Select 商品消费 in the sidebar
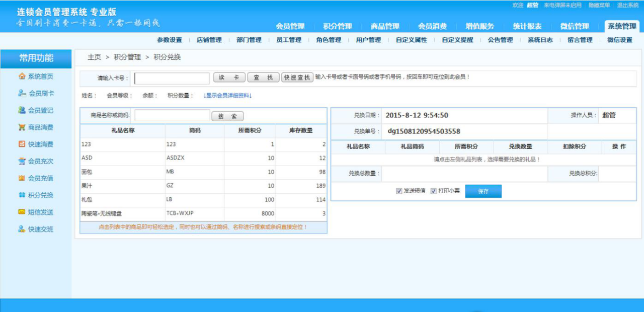The image size is (644, 312). (x=36, y=127)
